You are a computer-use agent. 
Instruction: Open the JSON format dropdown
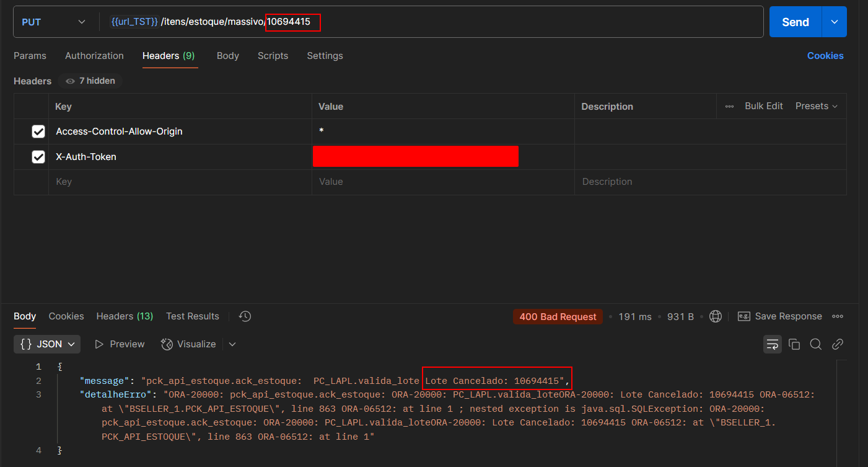pyautogui.click(x=48, y=344)
